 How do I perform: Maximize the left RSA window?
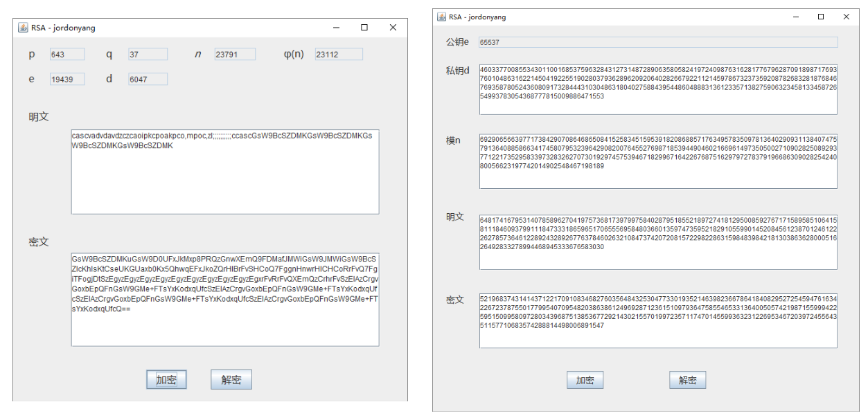[364, 28]
